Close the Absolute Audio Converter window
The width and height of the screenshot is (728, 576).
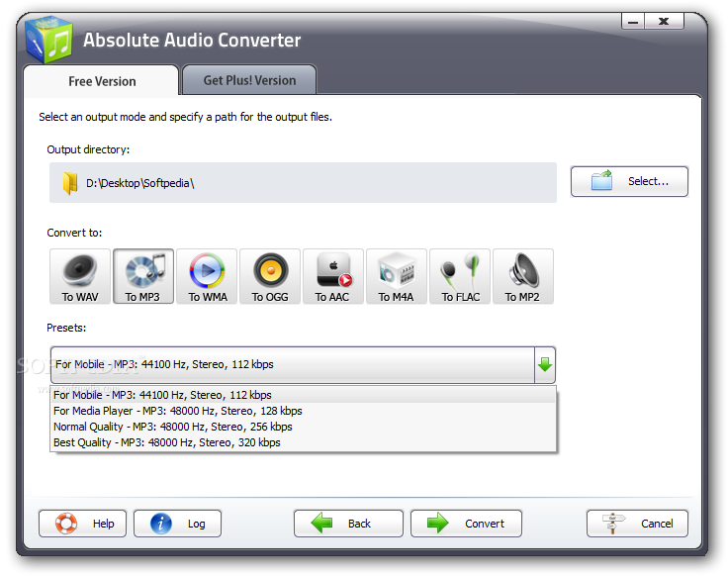coord(664,22)
